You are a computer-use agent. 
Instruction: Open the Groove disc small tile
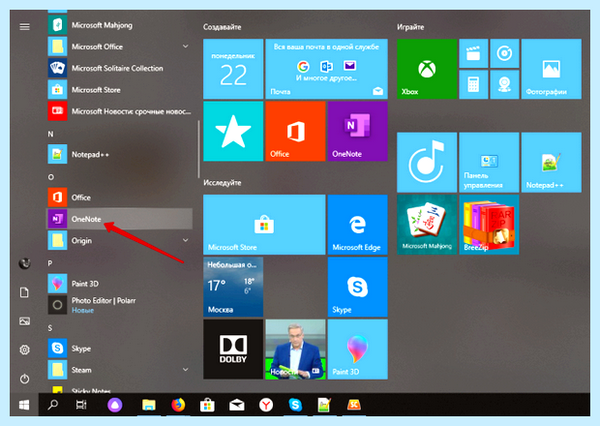(504, 53)
